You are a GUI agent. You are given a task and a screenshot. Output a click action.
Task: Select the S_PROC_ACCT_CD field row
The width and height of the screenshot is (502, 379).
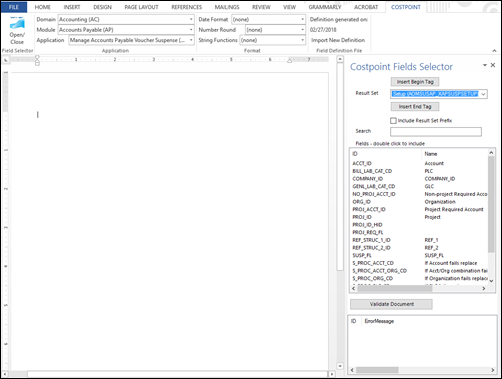[419, 263]
